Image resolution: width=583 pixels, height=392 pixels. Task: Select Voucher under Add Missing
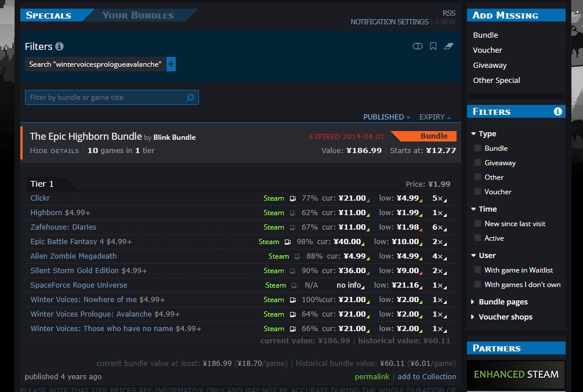coord(487,50)
